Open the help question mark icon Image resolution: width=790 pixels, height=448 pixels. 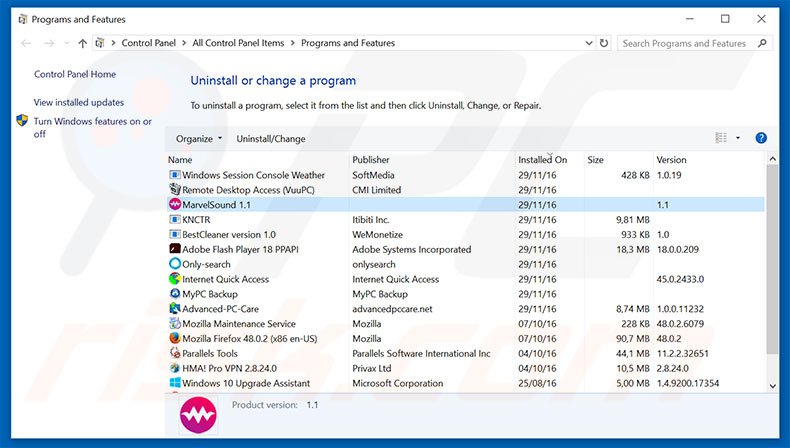(x=761, y=138)
